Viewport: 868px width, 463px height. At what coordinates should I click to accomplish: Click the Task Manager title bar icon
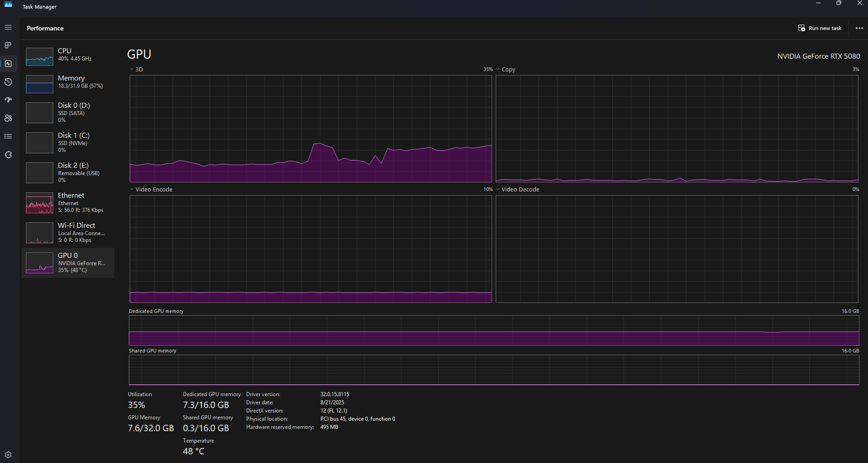click(x=8, y=4)
